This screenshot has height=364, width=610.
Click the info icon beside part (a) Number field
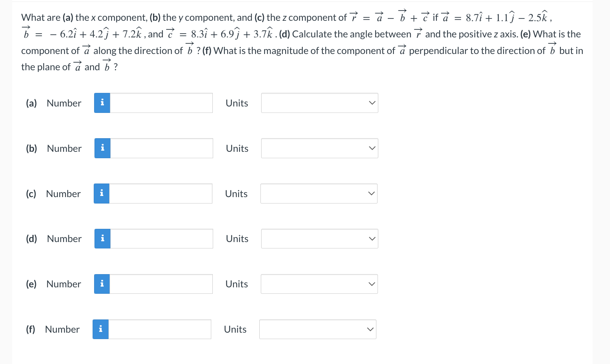point(102,103)
